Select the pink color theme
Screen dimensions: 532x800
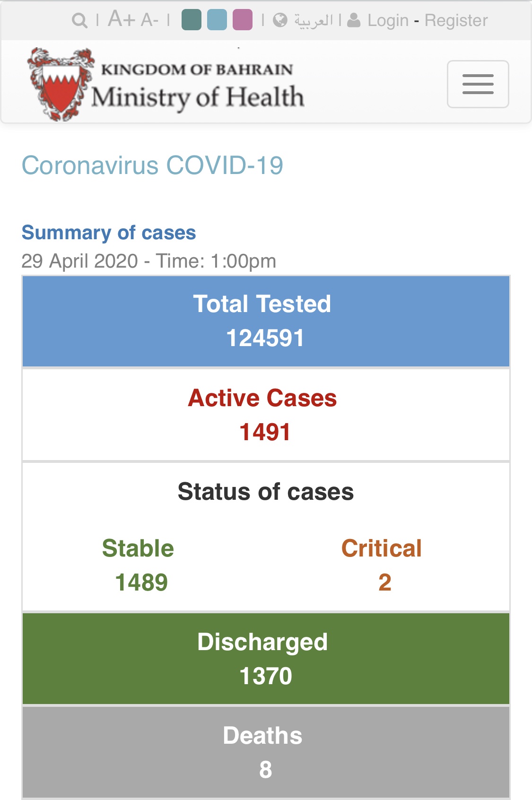pos(243,20)
